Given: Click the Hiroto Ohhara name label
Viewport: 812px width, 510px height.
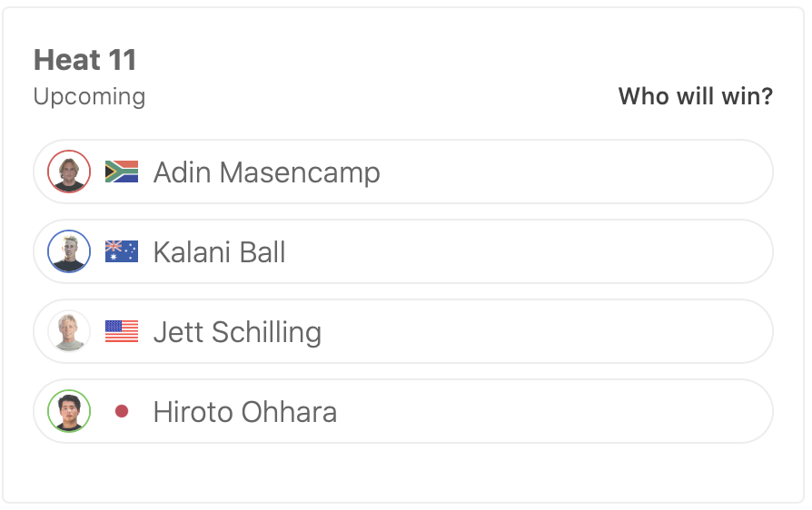Looking at the screenshot, I should (244, 412).
